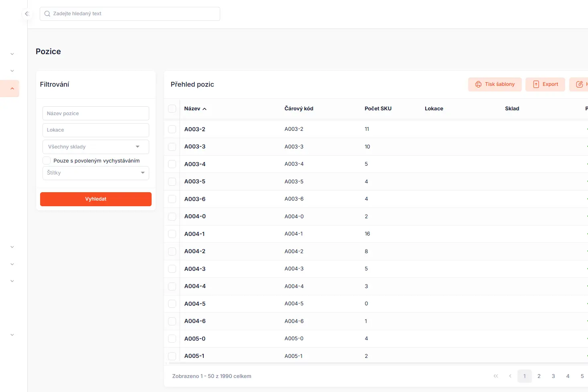588x392 pixels.
Task: Expand the Štítky tags dropdown
Action: coord(95,173)
